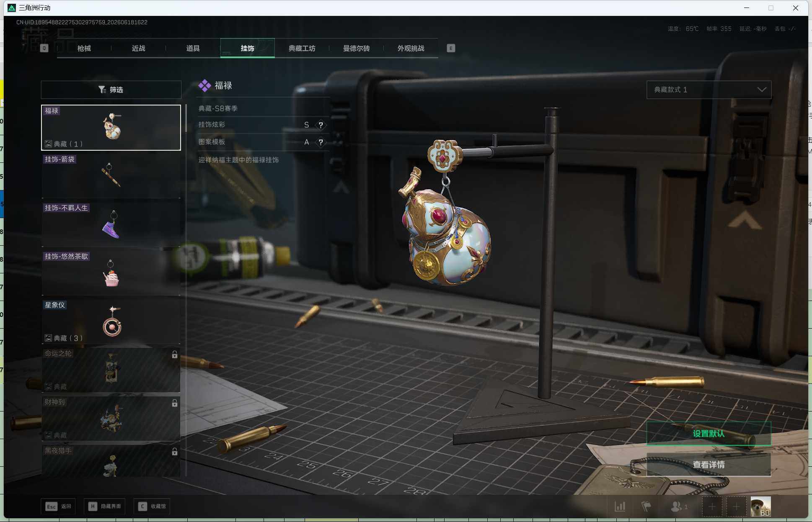This screenshot has width=812, height=522.
Task: Select the 福禄 charm in the list
Action: [x=111, y=128]
